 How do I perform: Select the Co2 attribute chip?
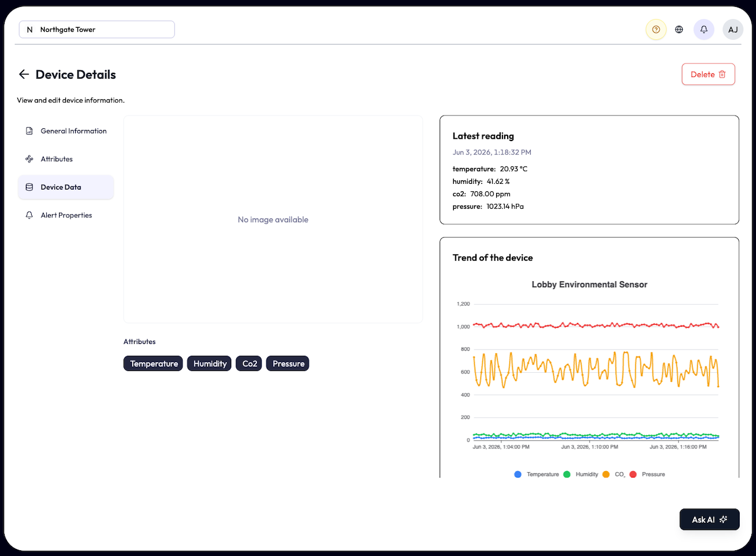(x=249, y=364)
